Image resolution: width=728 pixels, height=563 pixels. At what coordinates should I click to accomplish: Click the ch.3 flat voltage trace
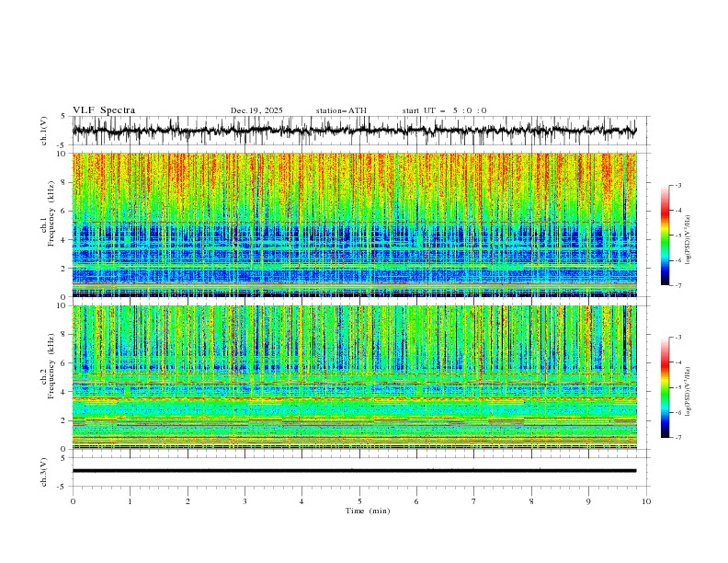[355, 471]
